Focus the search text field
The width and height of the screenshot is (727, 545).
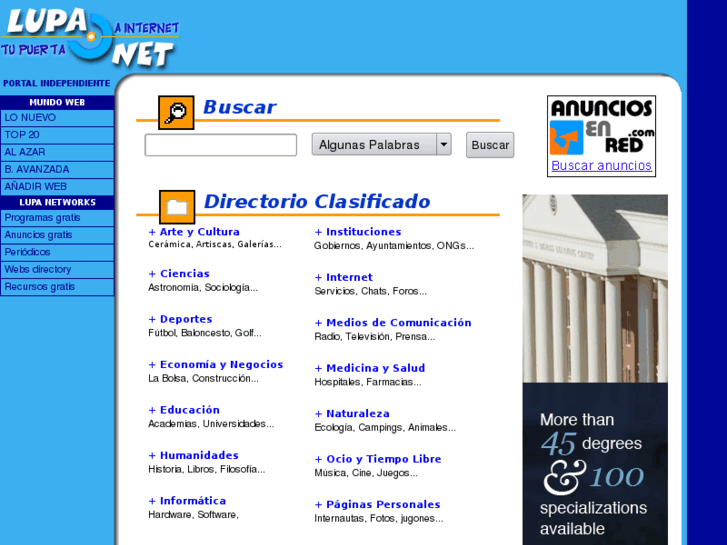(221, 145)
